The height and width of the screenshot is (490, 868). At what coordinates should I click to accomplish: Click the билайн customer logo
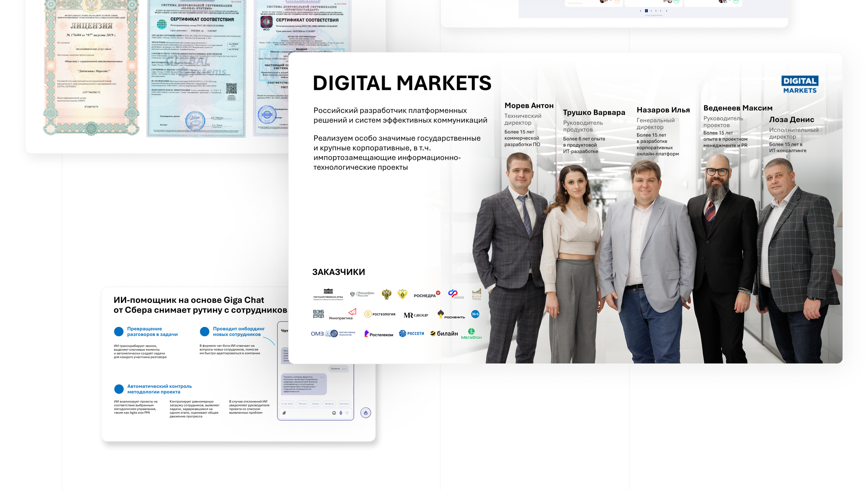point(444,334)
